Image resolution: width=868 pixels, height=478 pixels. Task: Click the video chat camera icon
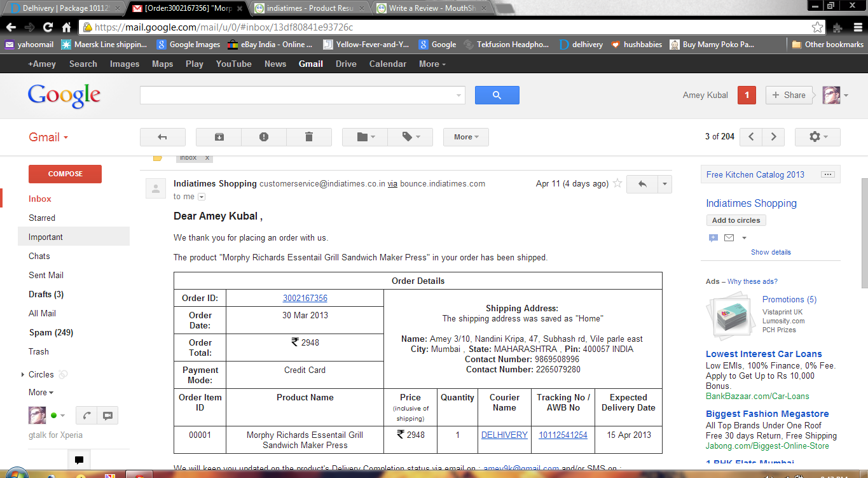107,416
